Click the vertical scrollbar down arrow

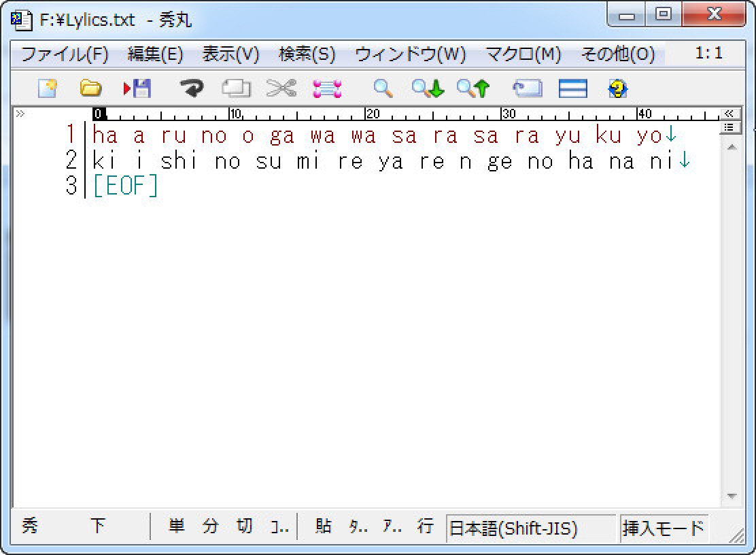point(732,497)
